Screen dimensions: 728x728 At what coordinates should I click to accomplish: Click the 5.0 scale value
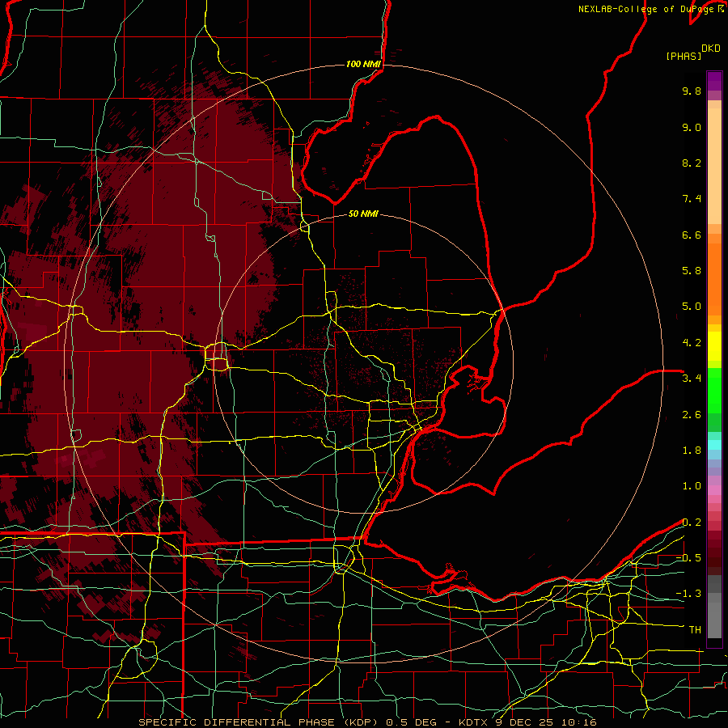pyautogui.click(x=692, y=307)
